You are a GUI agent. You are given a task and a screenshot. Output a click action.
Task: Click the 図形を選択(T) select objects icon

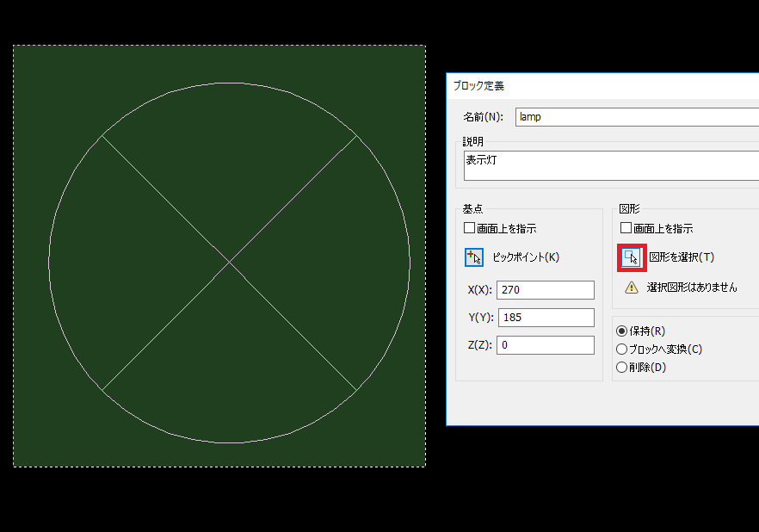point(632,257)
